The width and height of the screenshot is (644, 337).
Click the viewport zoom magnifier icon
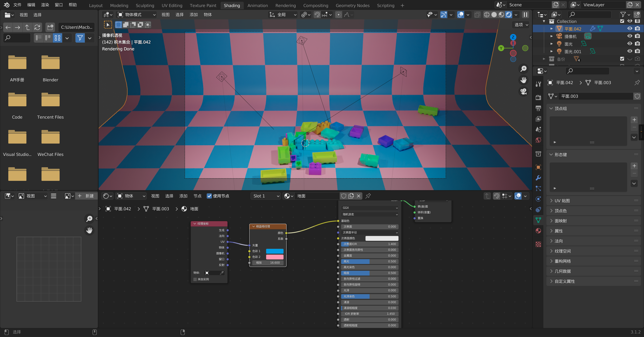[524, 69]
